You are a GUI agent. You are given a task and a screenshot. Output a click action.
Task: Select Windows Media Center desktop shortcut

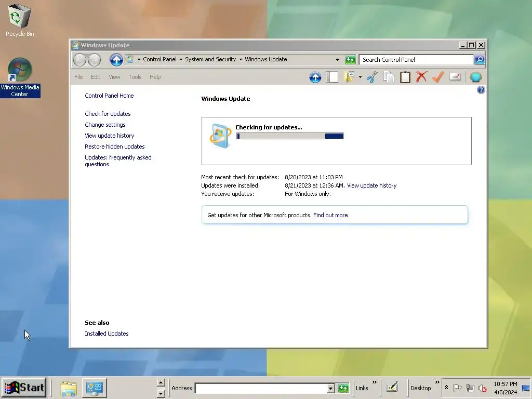[20, 78]
